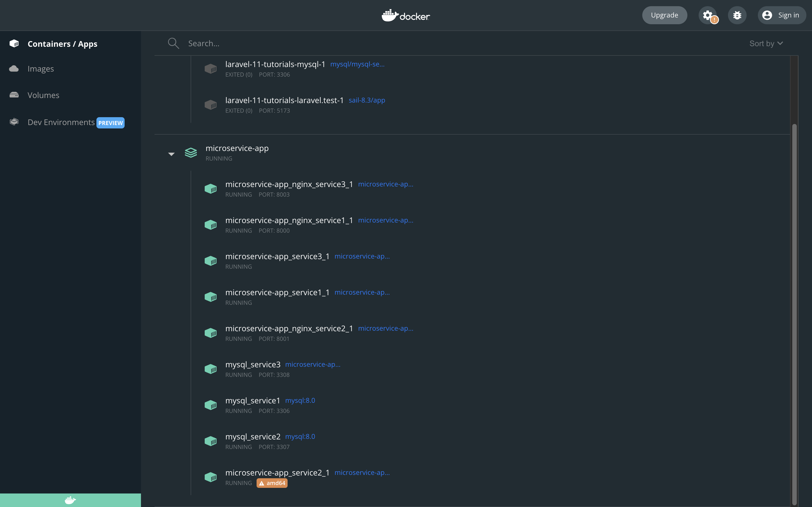Image resolution: width=812 pixels, height=507 pixels.
Task: Switch to the Containers / Apps tab
Action: [x=62, y=44]
